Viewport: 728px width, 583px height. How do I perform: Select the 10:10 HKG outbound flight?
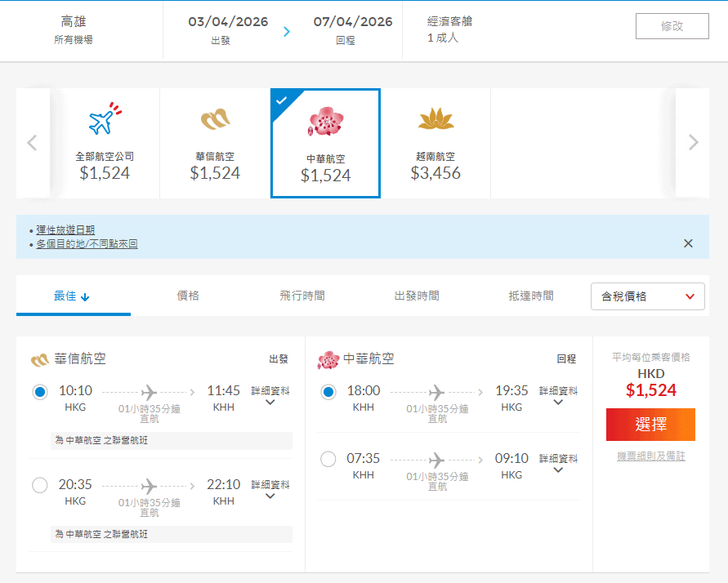pyautogui.click(x=40, y=392)
